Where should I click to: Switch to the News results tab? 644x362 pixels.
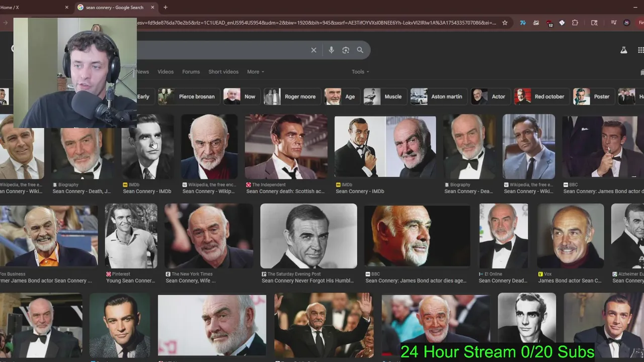click(x=143, y=72)
